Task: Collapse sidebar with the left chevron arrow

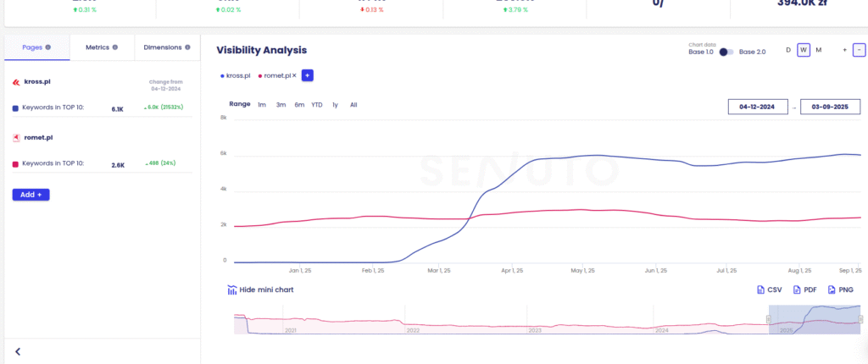Action: (x=18, y=351)
